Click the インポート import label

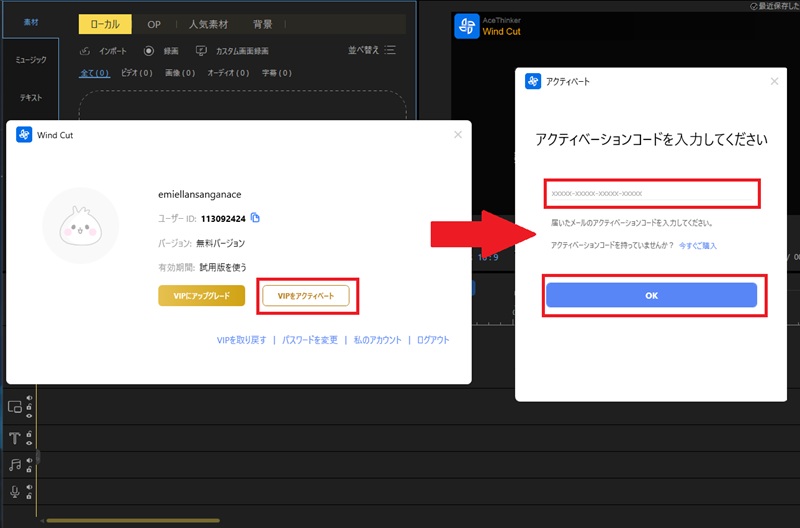click(x=113, y=51)
